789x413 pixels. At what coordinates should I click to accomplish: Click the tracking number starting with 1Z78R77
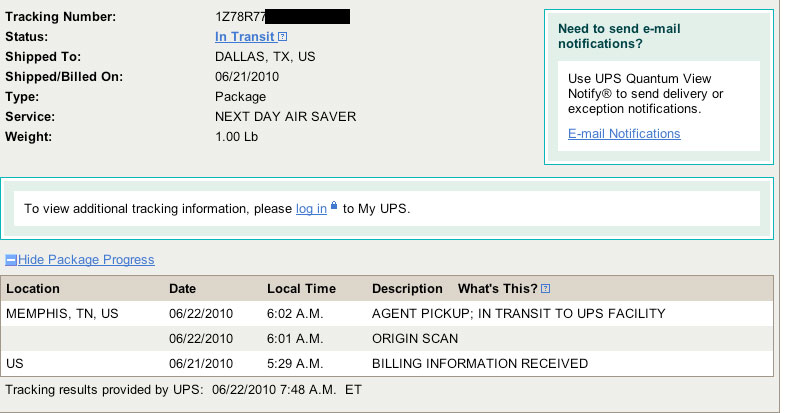pyautogui.click(x=241, y=17)
